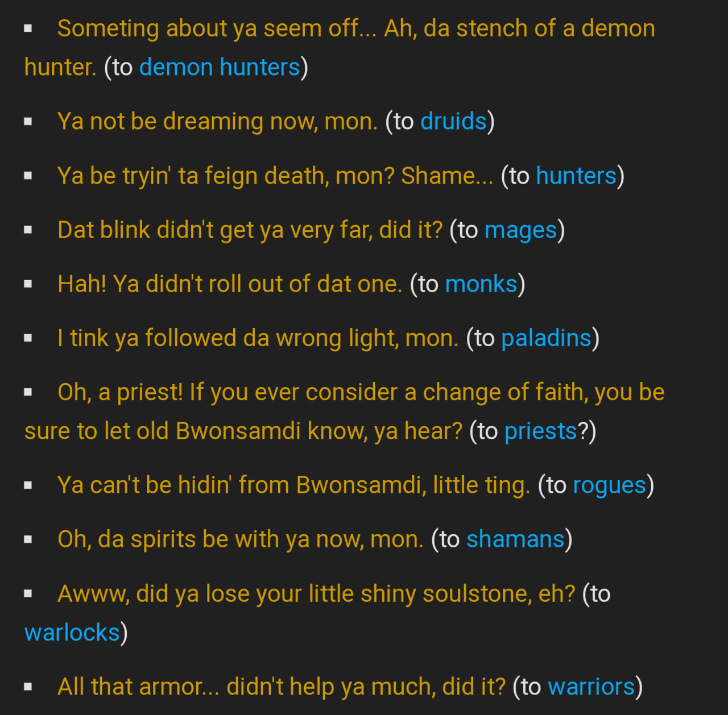The image size is (728, 715).
Task: Click the "followed da wrong light" quote
Action: pos(258,338)
